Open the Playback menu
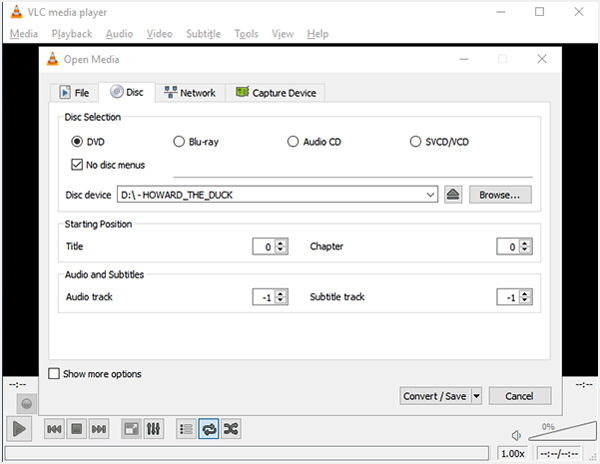 click(x=72, y=34)
